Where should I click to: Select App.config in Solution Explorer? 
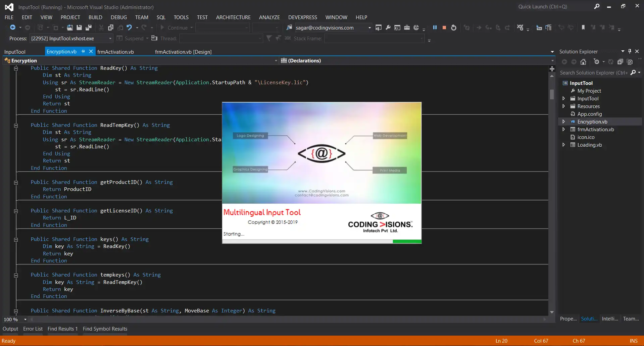(x=589, y=114)
